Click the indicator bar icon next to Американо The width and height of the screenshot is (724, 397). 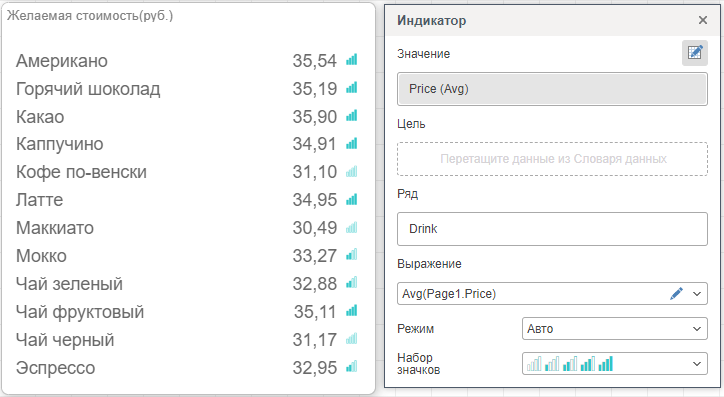(x=352, y=60)
